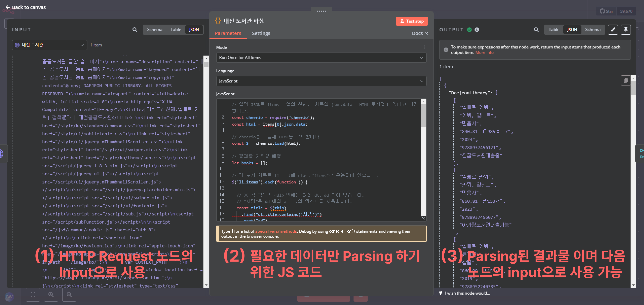
Task: Click Back to canvas text
Action: pyautogui.click(x=29, y=7)
